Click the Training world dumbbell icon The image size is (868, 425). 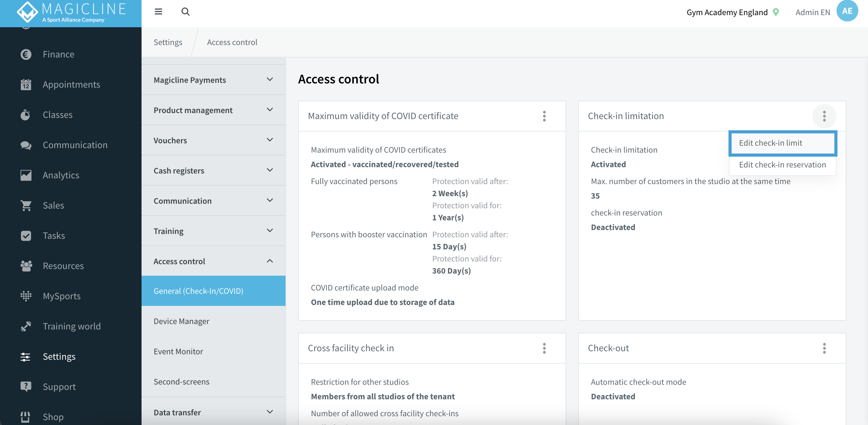pyautogui.click(x=26, y=326)
